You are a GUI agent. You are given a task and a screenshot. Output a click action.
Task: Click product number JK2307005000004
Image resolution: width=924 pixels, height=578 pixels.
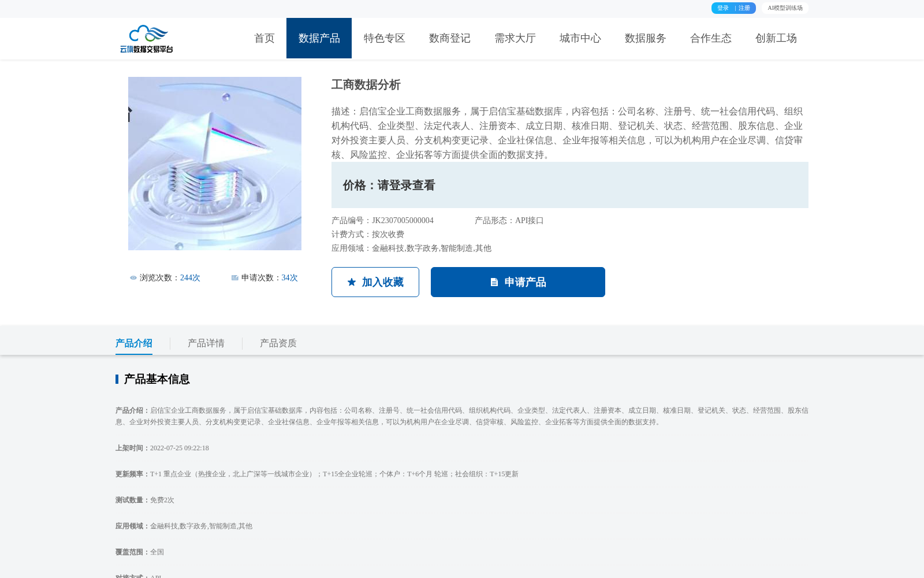(x=403, y=221)
